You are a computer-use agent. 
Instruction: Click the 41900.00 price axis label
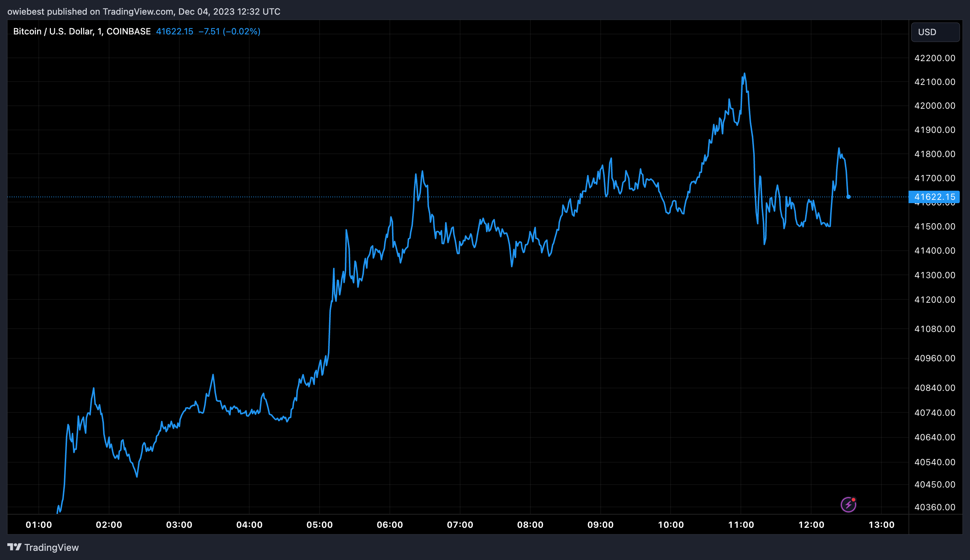point(934,130)
